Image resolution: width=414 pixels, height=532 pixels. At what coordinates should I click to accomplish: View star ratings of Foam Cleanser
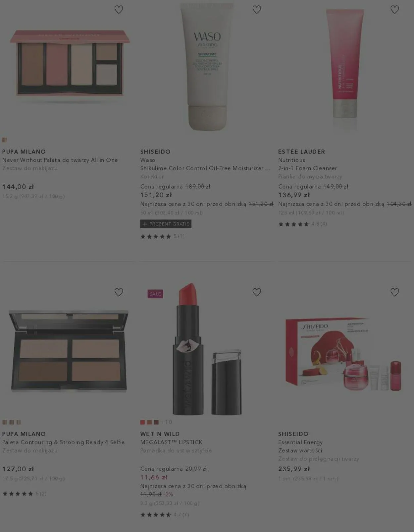tap(302, 224)
